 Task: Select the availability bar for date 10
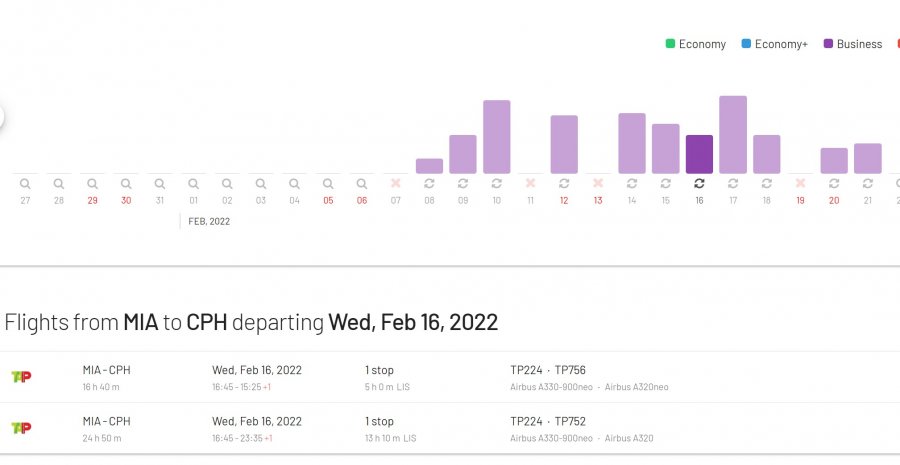[x=497, y=137]
